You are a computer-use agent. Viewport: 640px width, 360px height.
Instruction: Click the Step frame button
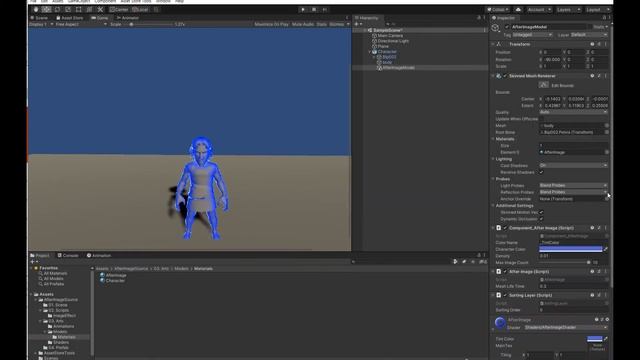(x=325, y=9)
